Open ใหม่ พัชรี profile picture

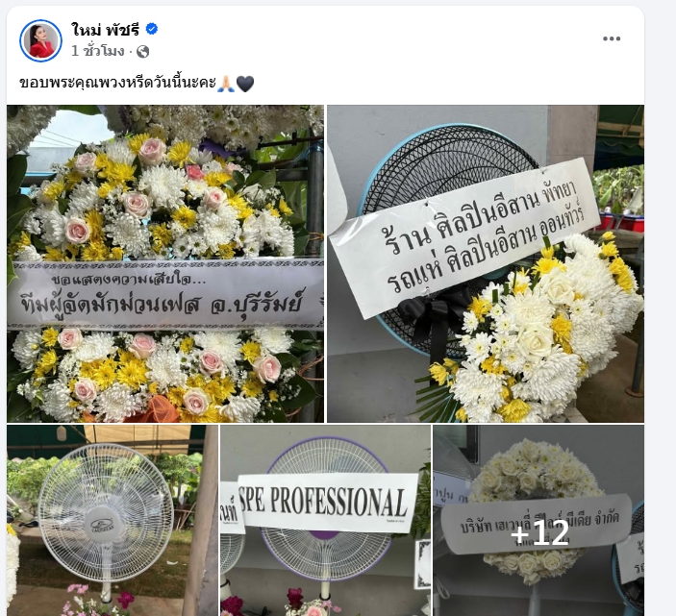tap(40, 40)
